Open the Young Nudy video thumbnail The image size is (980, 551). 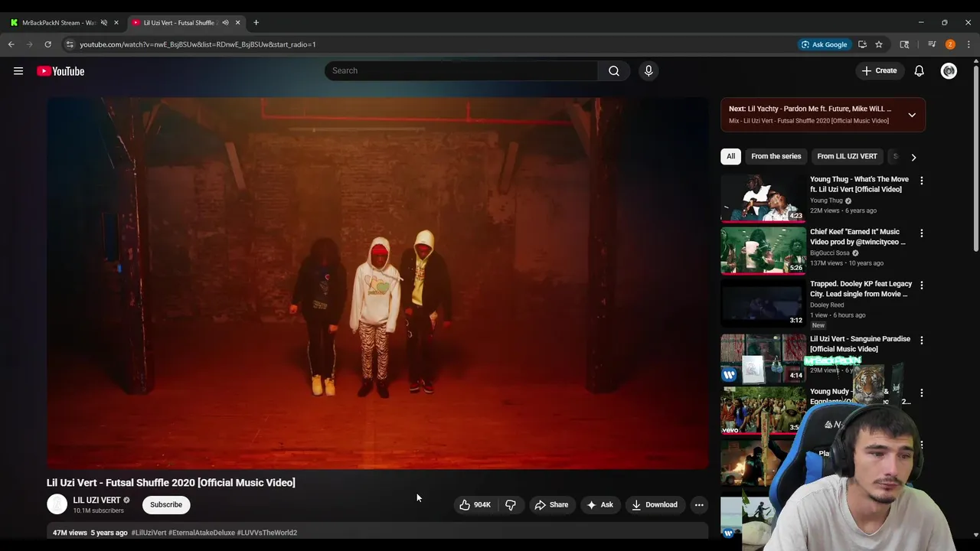763,410
